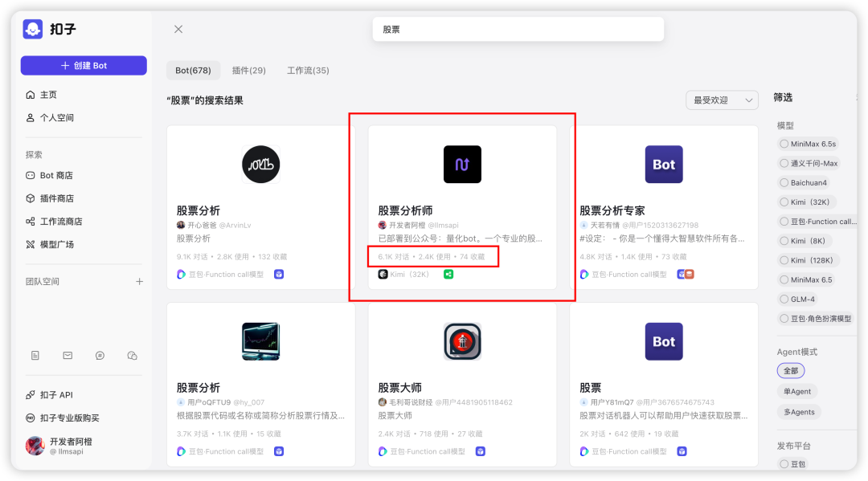Close the search with the X icon
Viewport: 868px width, 481px height.
(178, 29)
